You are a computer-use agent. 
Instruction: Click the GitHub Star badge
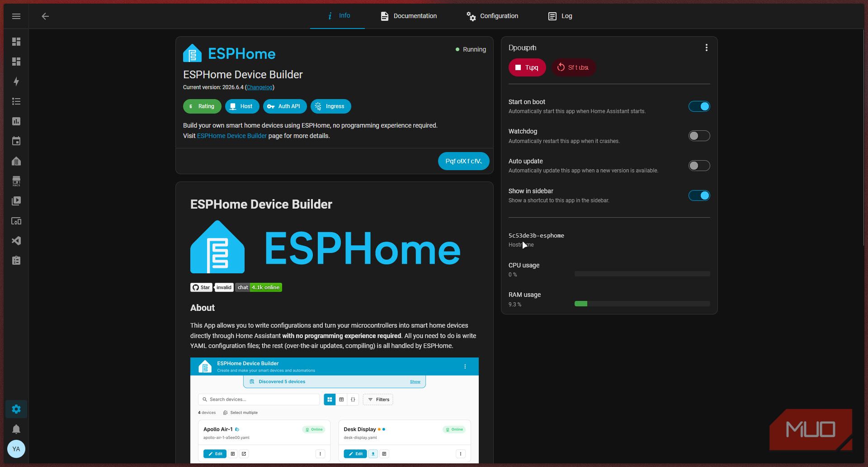pos(201,287)
